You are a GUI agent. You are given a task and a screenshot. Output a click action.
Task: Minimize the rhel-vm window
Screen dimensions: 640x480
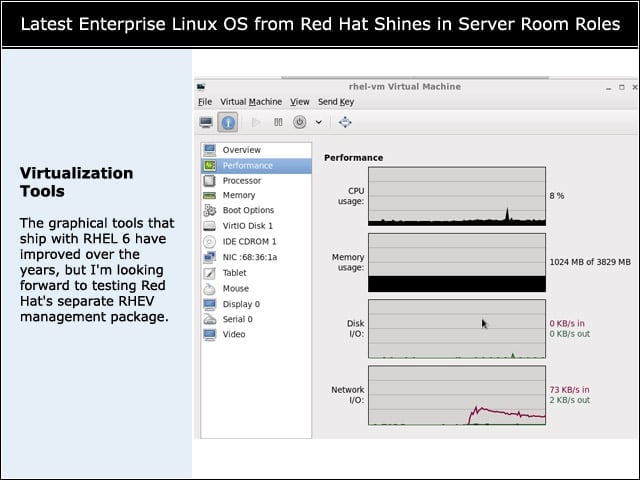coord(609,88)
